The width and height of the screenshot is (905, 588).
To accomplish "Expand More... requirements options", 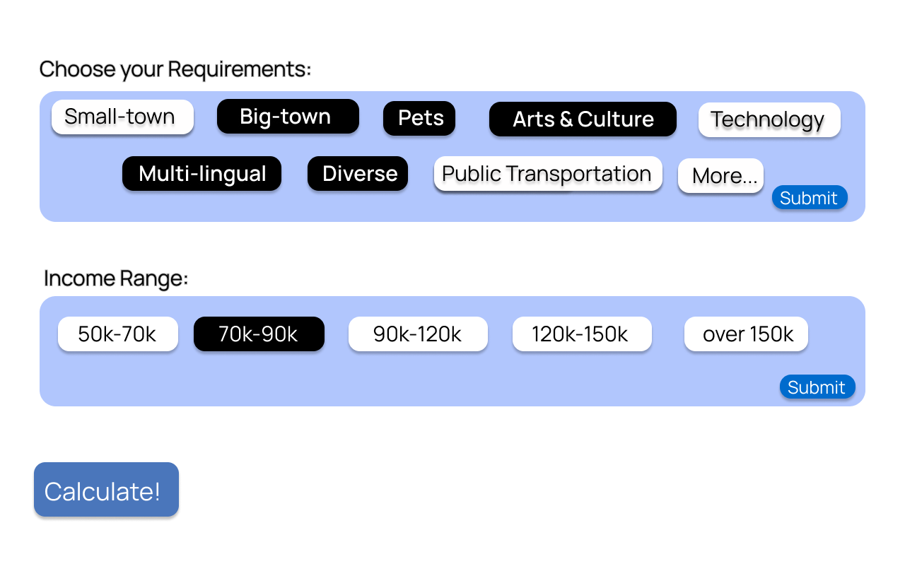I will pyautogui.click(x=720, y=175).
